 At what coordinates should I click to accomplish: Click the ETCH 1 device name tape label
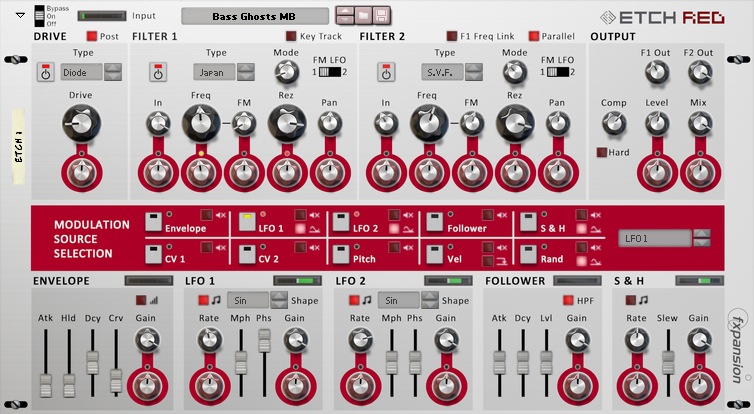[19, 147]
